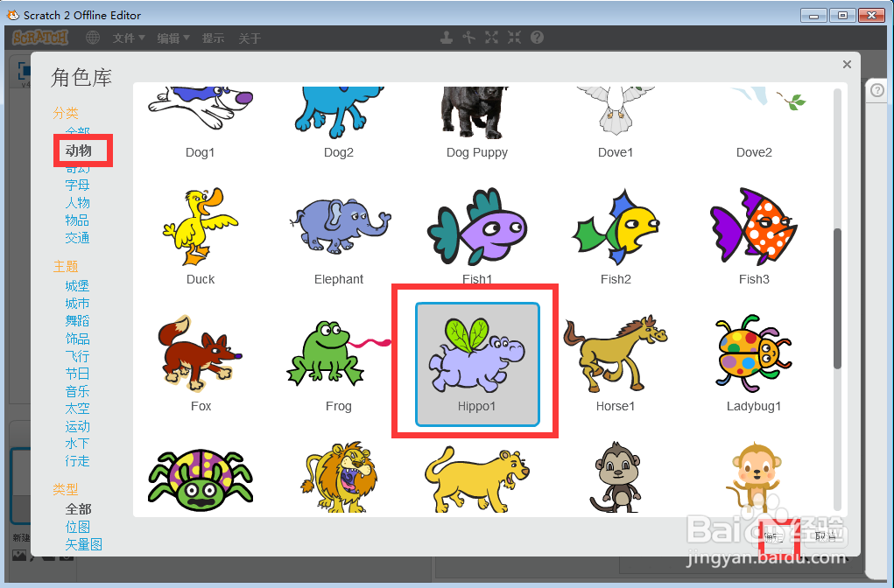Choose the 舞蹈 dance theme
This screenshot has width=894, height=588.
pos(77,321)
